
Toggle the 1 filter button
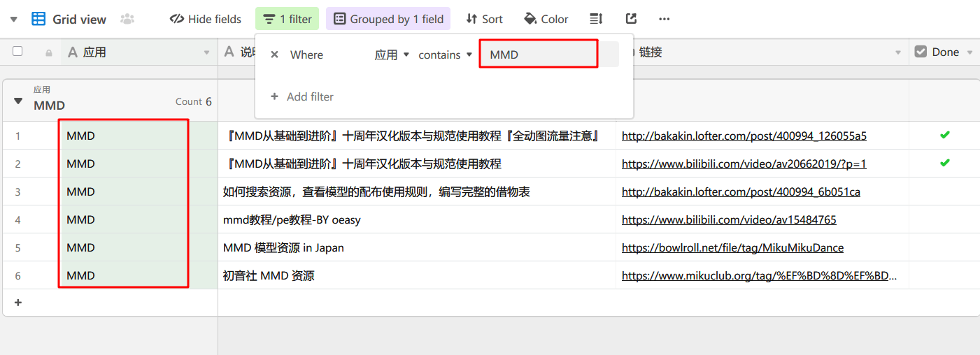point(287,19)
